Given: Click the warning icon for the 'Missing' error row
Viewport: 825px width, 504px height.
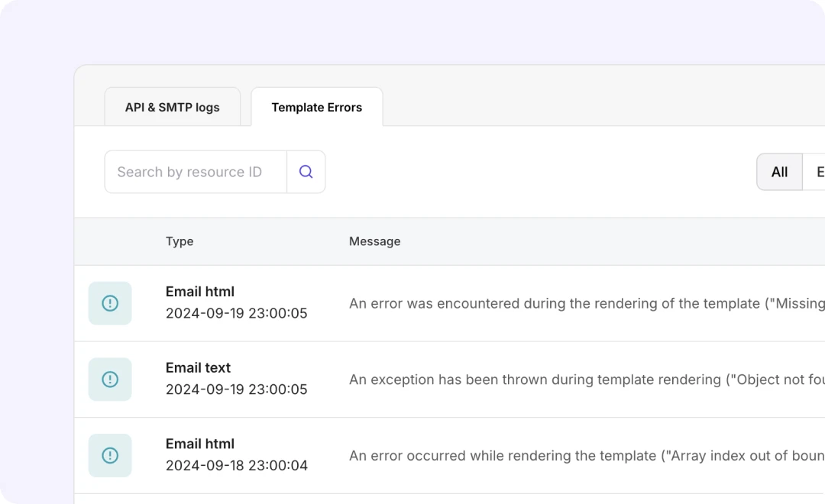Looking at the screenshot, I should (x=110, y=303).
